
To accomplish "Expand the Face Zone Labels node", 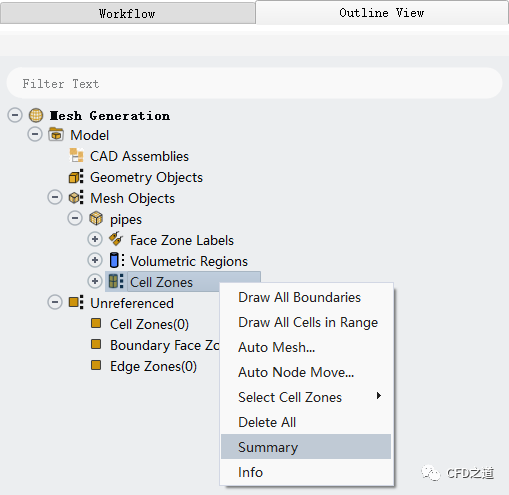I will 95,239.
